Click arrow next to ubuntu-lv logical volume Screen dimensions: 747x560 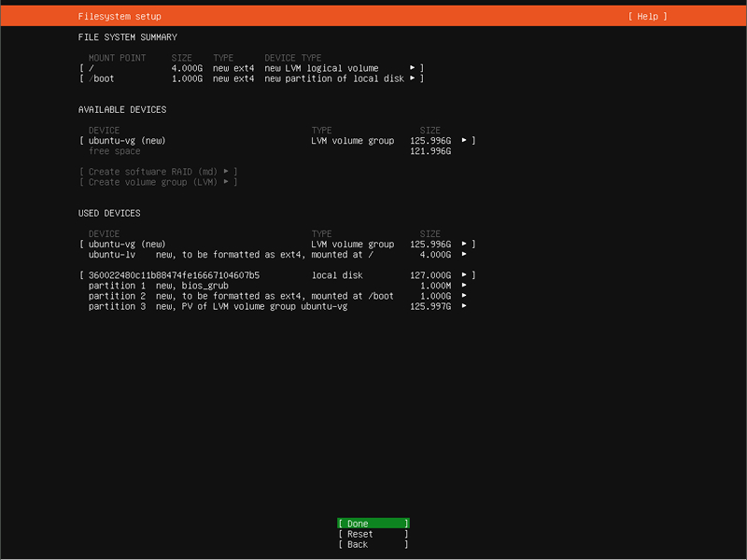tap(464, 255)
